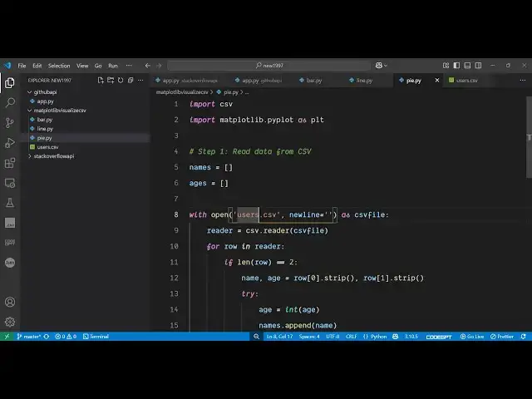Open Explorer views and more actions menu
The height and width of the screenshot is (399, 532).
tap(140, 81)
